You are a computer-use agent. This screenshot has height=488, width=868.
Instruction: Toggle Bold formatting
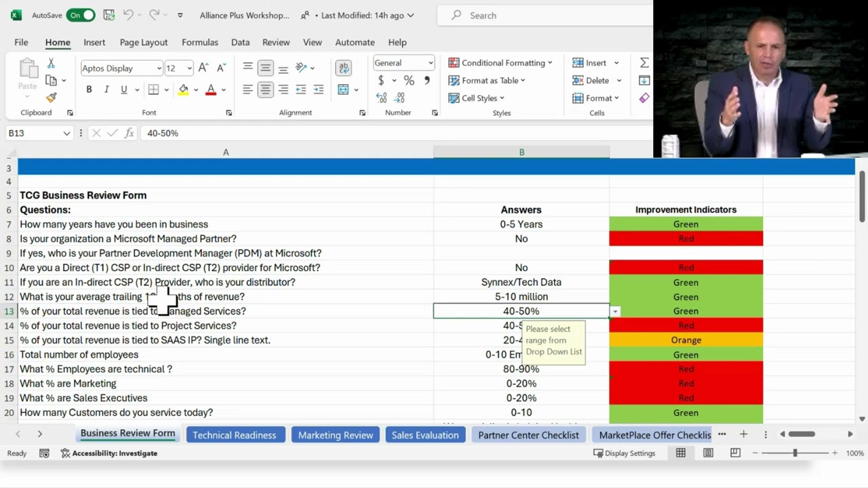89,89
